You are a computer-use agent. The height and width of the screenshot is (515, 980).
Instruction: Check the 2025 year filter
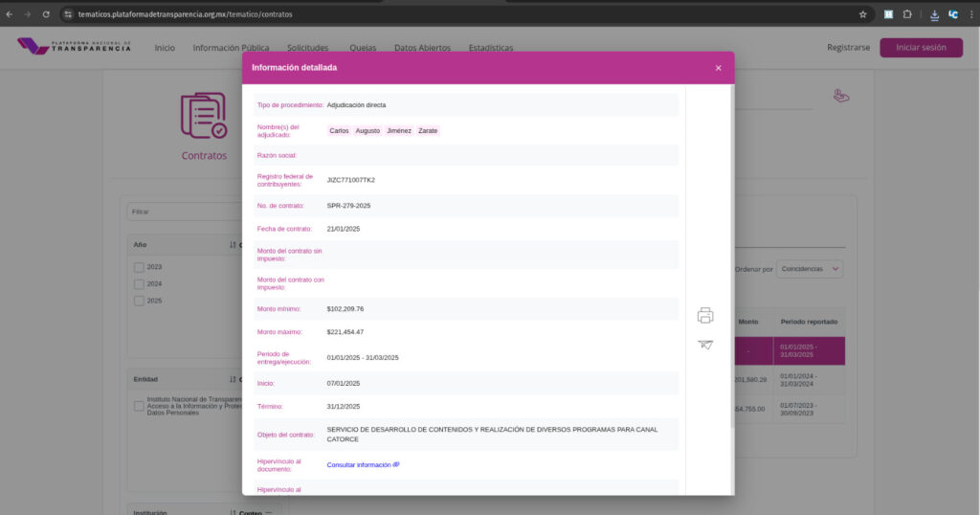139,301
